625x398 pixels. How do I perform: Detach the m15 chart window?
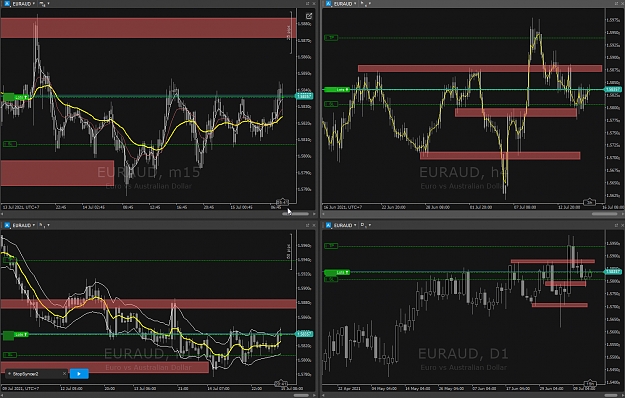pyautogui.click(x=307, y=4)
